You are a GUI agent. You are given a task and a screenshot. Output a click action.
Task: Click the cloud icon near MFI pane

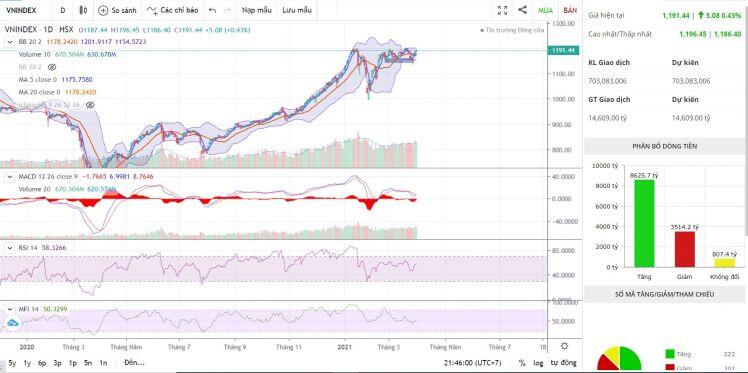pyautogui.click(x=12, y=323)
